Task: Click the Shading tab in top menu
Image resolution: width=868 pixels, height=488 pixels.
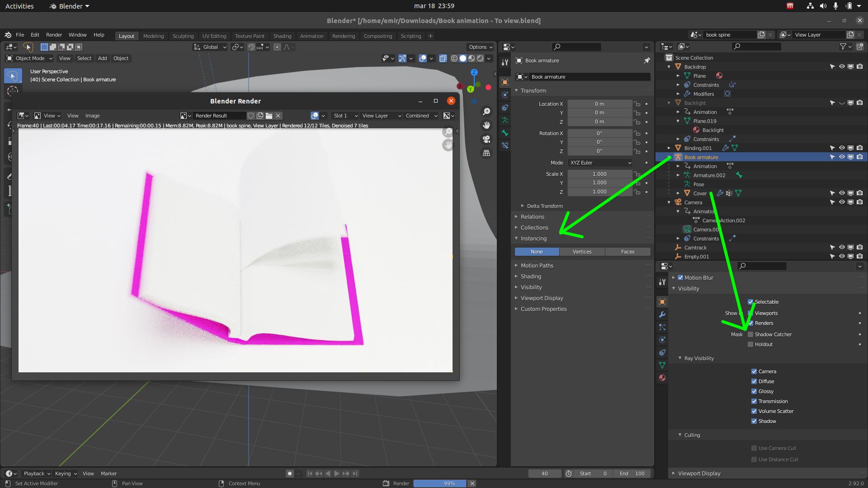Action: (x=282, y=36)
